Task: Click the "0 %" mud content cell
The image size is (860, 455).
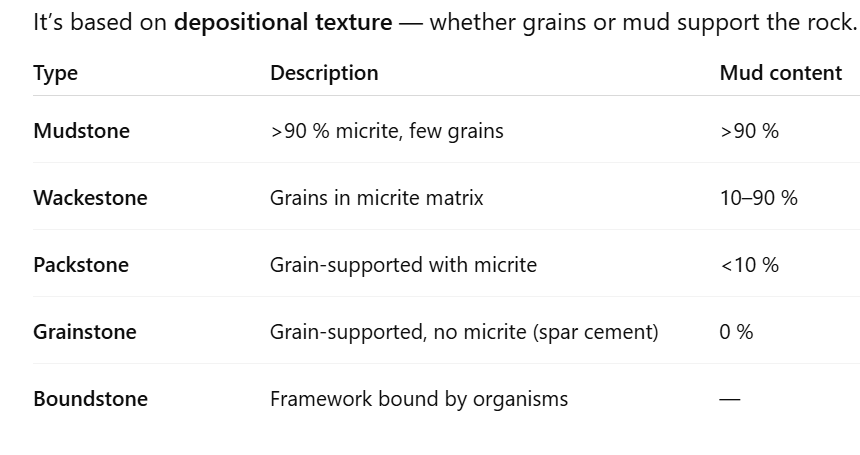Action: [736, 332]
